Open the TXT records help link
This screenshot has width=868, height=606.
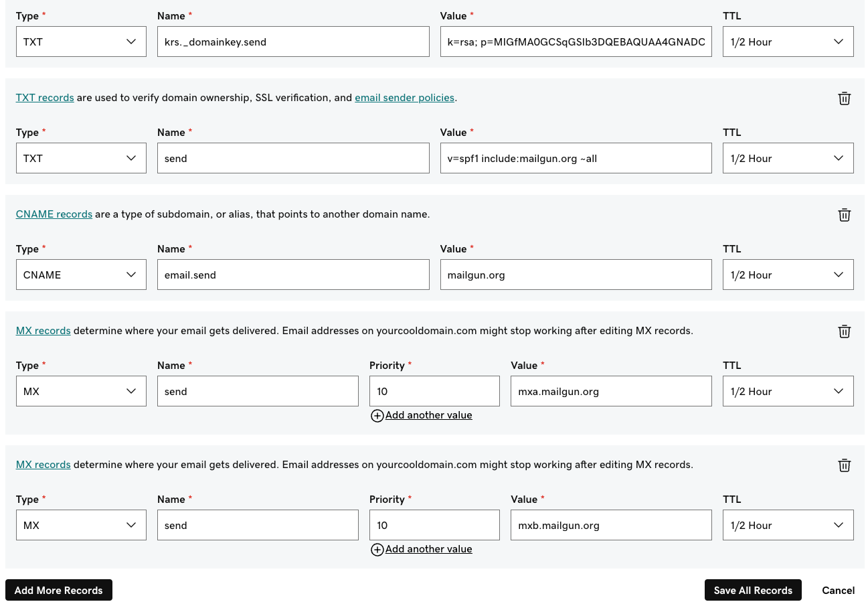pos(44,97)
